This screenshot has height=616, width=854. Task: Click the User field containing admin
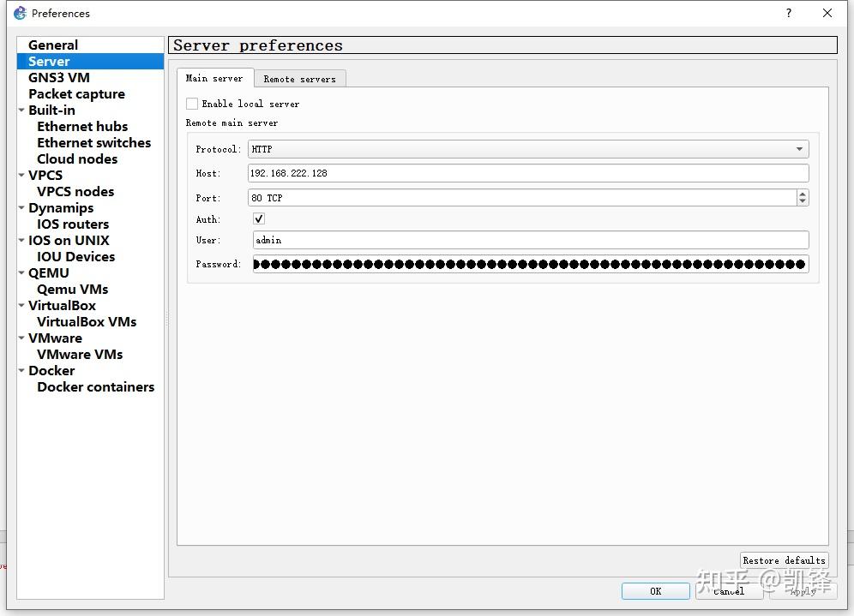tap(531, 240)
